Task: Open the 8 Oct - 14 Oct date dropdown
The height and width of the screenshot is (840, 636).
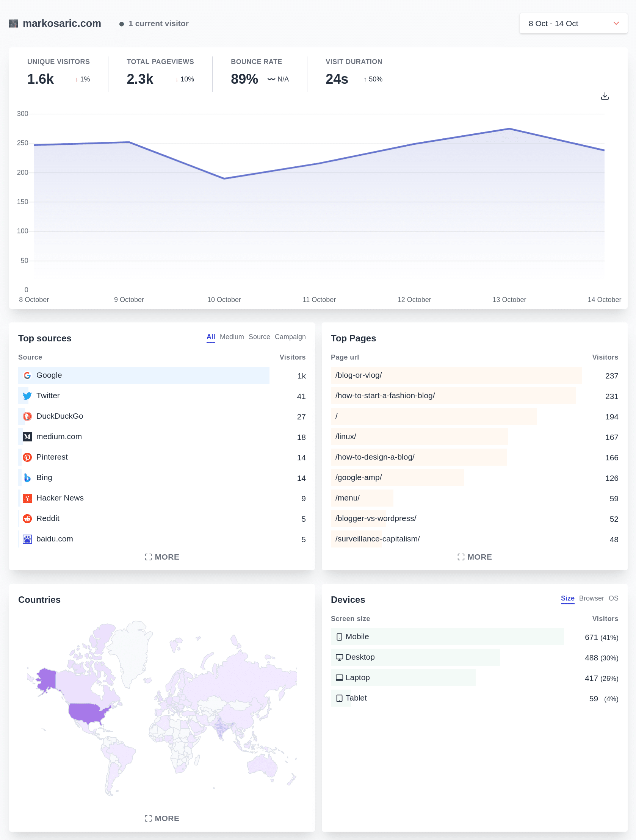Action: click(573, 23)
